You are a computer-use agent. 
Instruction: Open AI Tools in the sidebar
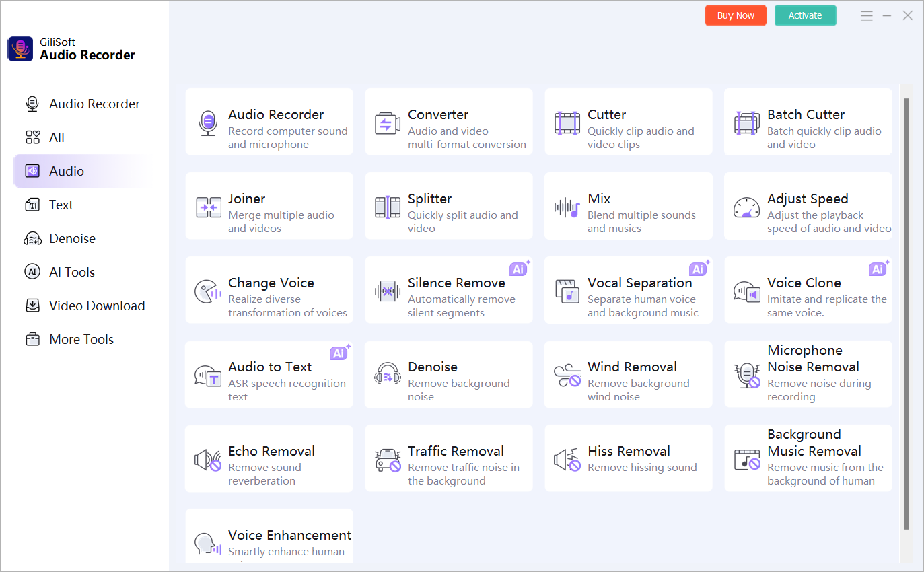point(82,272)
